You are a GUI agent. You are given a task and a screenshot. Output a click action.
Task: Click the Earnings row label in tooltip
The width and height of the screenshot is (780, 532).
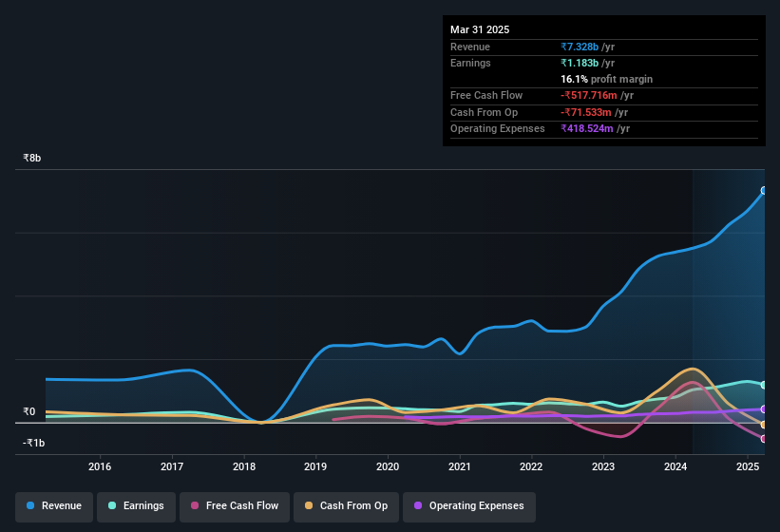click(x=470, y=63)
